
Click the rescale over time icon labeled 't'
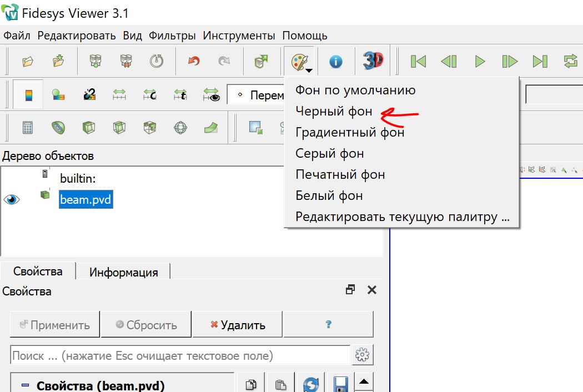[180, 95]
